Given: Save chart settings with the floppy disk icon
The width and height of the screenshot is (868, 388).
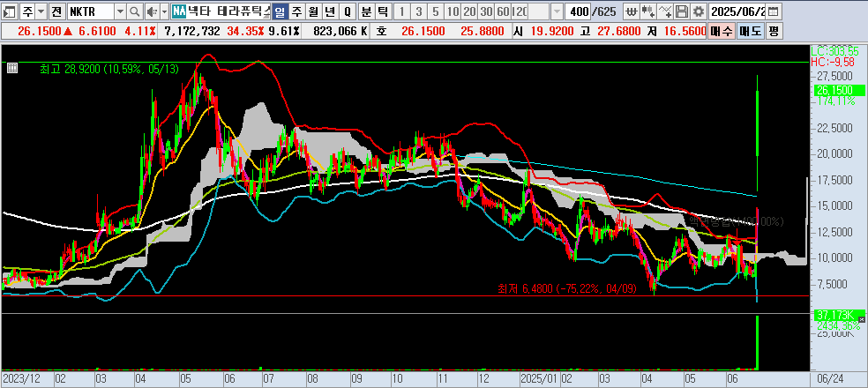Looking at the screenshot, I should click(x=683, y=11).
